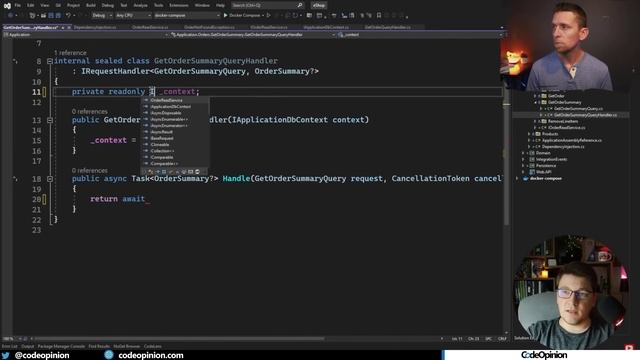Select the Web.API project
This screenshot has height=360, width=640.
pos(544,172)
